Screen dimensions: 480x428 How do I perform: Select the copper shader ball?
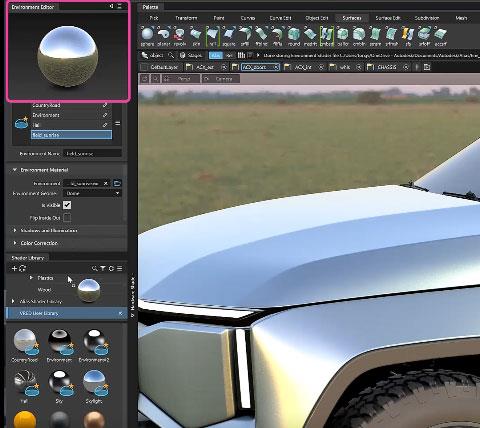tap(94, 420)
